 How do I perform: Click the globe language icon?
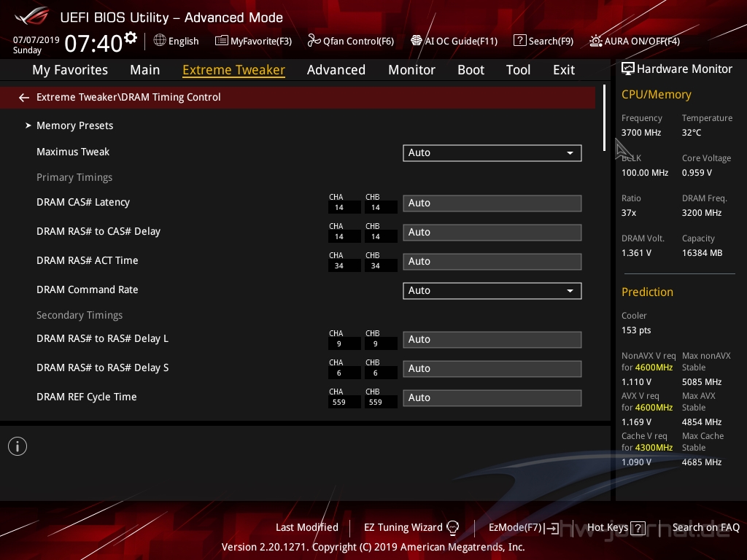coord(160,41)
